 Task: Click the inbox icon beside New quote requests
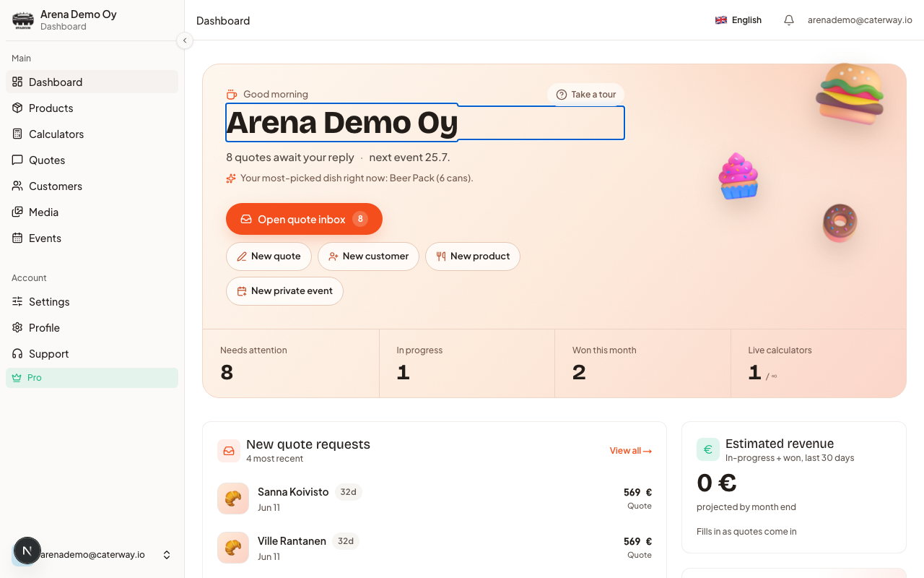point(229,451)
